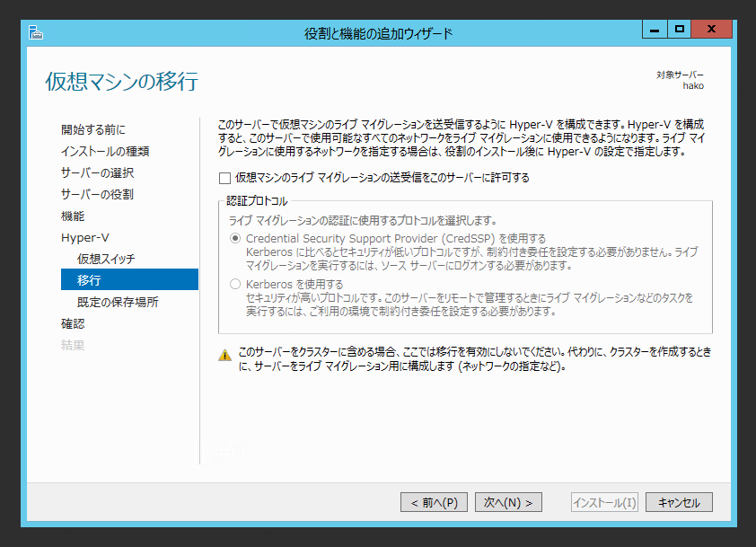The height and width of the screenshot is (547, 756).
Task: Click the キャンセル button
Action: point(679,503)
